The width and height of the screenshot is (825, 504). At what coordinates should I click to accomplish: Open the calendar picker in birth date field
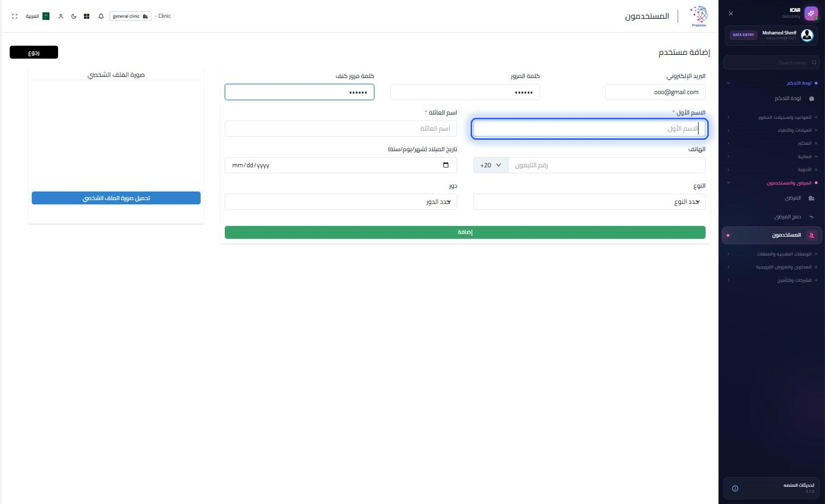[x=446, y=165]
